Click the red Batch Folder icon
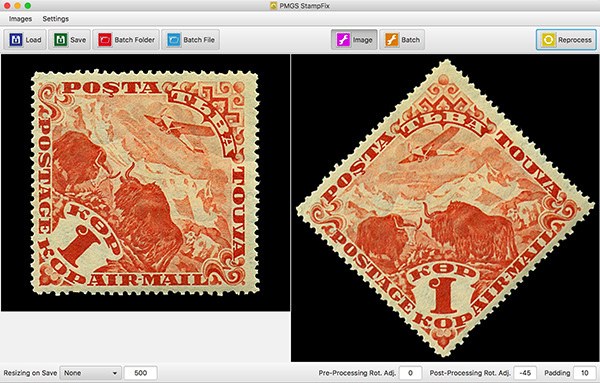This screenshot has width=600, height=383. pos(105,40)
